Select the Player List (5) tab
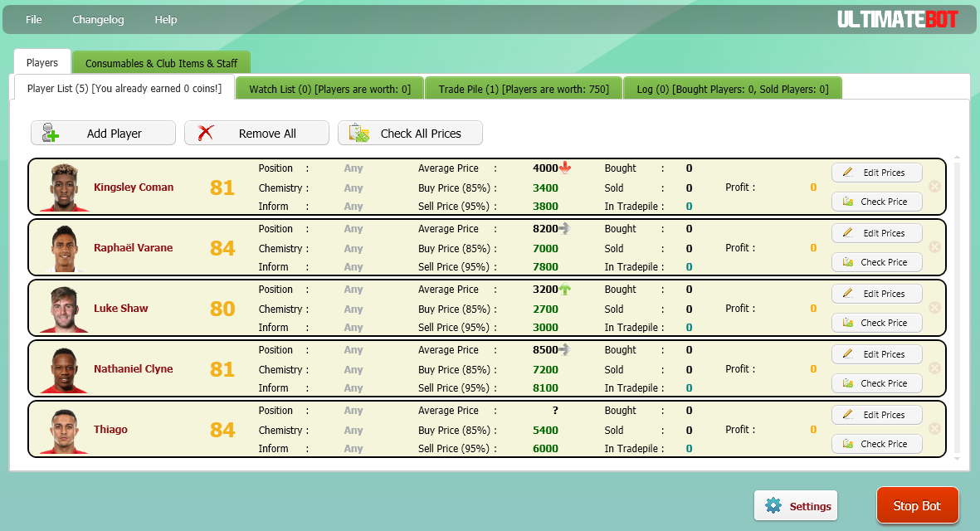Screen dimensions: 980x531 click(124, 88)
